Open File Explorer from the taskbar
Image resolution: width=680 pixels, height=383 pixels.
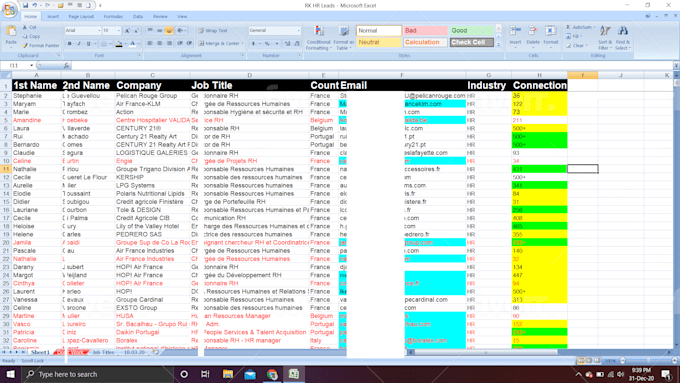tap(228, 374)
